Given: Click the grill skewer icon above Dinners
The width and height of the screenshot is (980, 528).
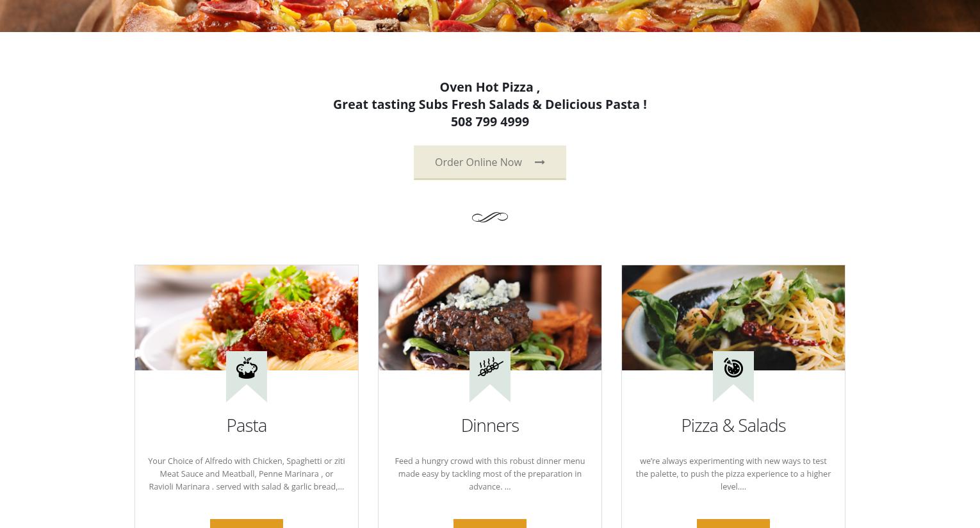Looking at the screenshot, I should click(x=490, y=367).
